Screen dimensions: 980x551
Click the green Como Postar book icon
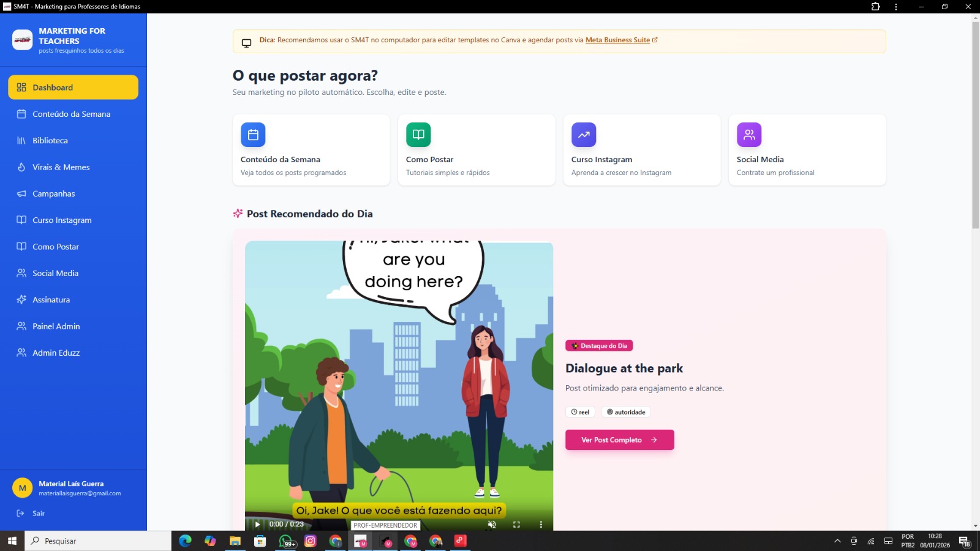(x=418, y=135)
